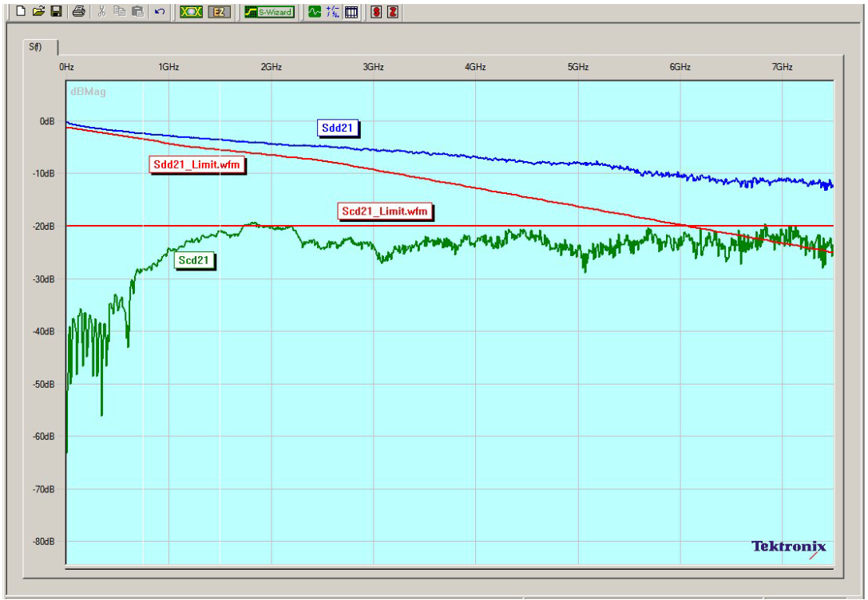Viewport: 868px width, 600px height.
Task: Click the -50dB magnitude axis label
Action: pyautogui.click(x=44, y=384)
